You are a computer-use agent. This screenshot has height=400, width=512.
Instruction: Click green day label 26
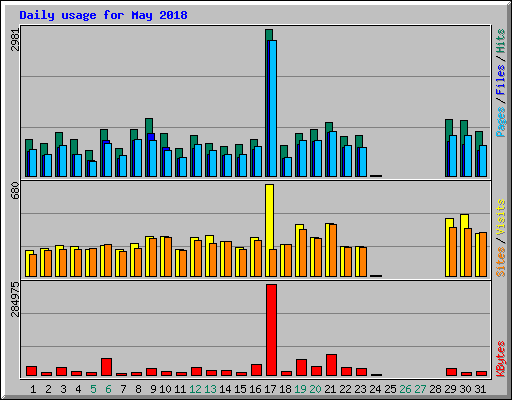pos(405,389)
